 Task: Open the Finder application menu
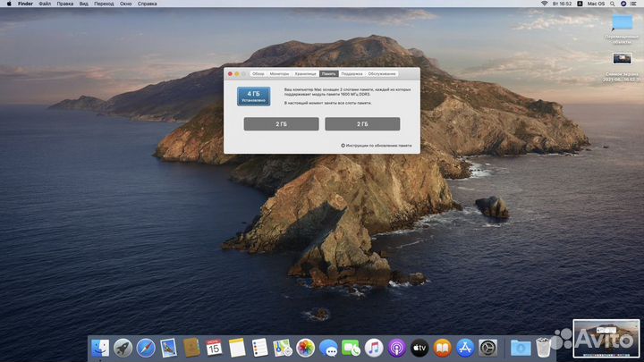[25, 4]
